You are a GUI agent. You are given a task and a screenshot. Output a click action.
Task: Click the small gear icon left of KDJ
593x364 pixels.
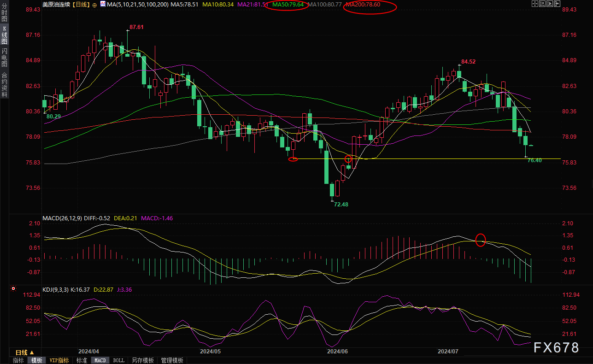tap(13, 289)
